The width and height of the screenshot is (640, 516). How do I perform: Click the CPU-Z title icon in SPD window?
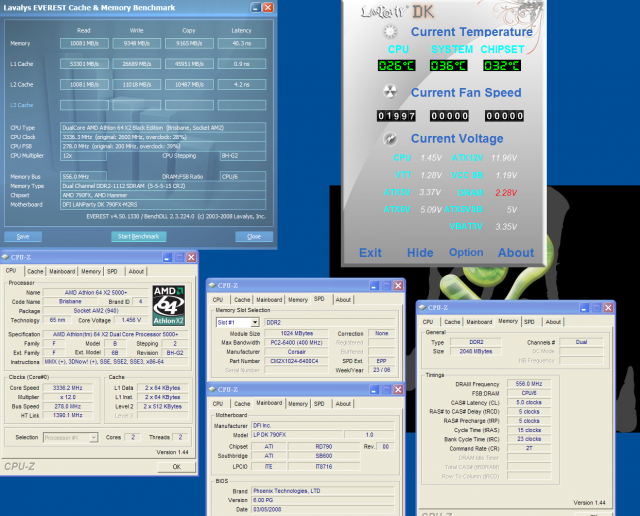(x=212, y=285)
